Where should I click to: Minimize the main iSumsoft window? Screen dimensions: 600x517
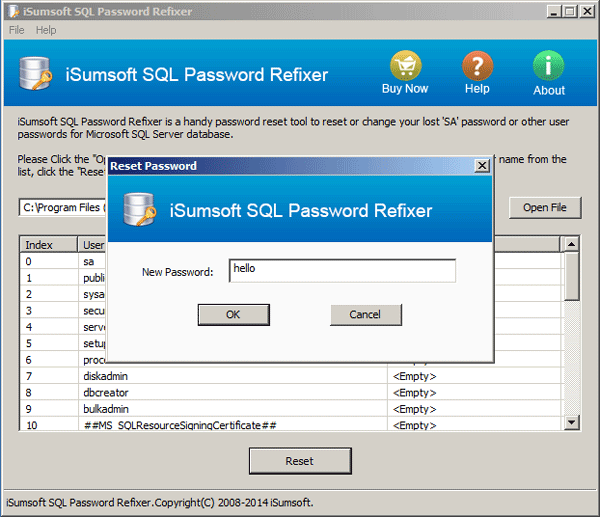[x=554, y=12]
